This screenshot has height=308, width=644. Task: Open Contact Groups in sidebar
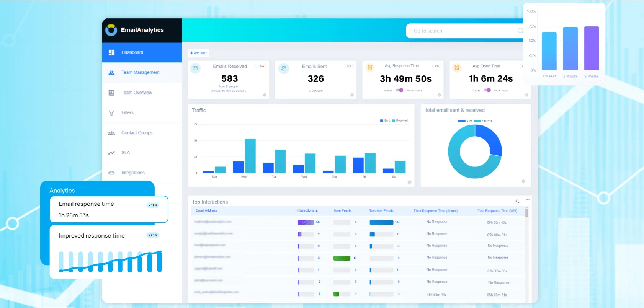tap(142, 133)
